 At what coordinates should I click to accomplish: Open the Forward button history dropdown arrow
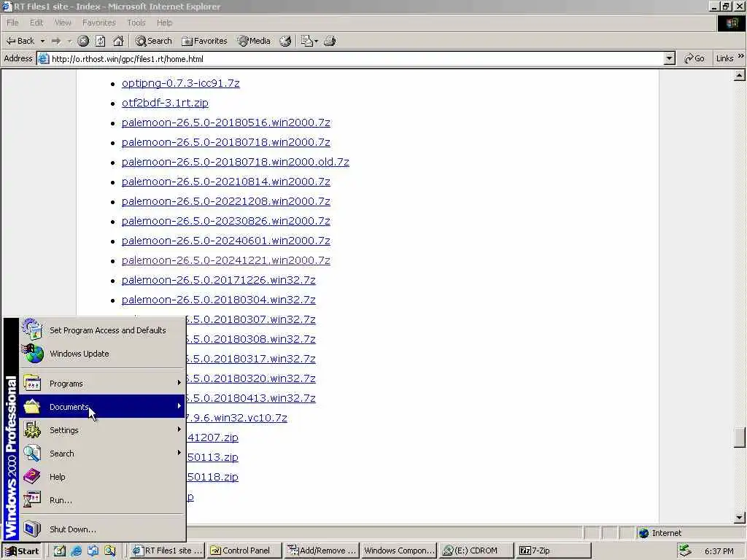pos(69,41)
